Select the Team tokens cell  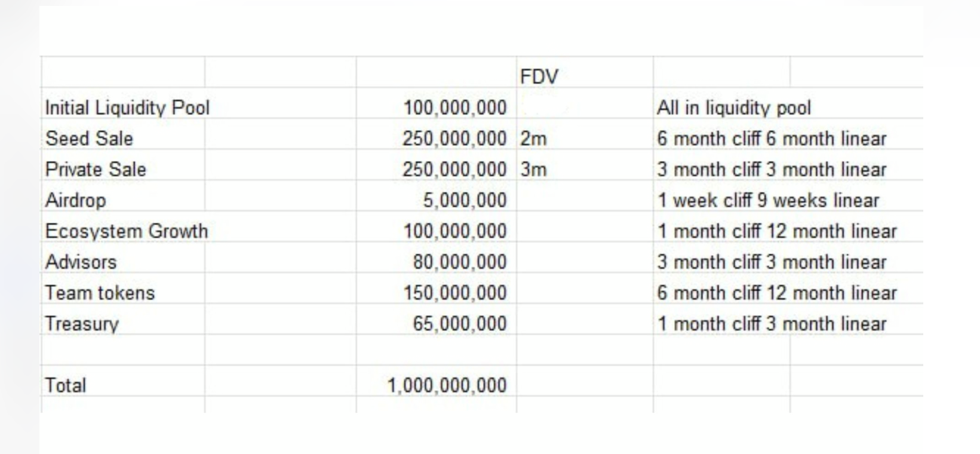coord(100,293)
